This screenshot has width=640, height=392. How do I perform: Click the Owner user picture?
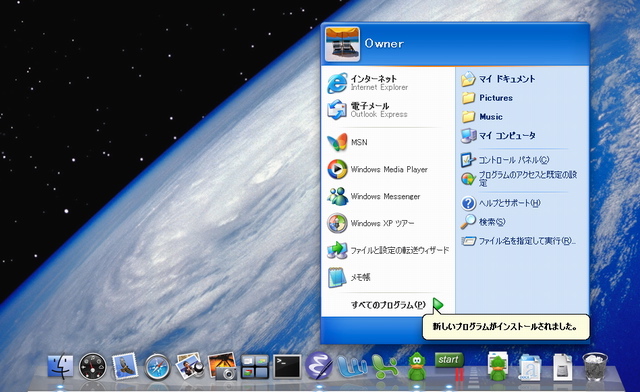342,44
